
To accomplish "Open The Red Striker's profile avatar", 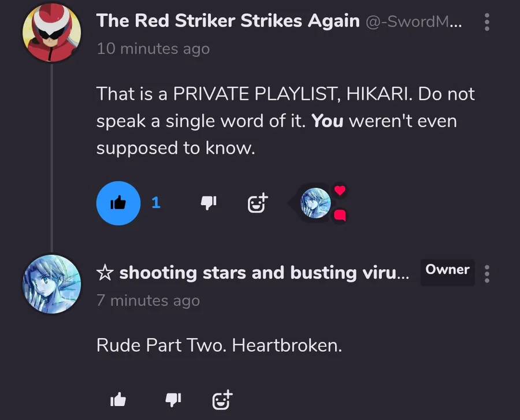I will [x=52, y=32].
